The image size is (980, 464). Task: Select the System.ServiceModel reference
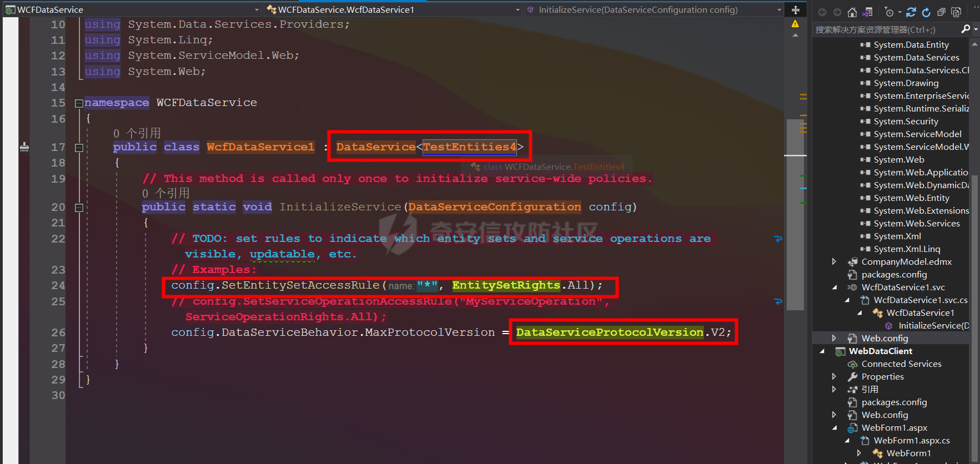click(918, 134)
